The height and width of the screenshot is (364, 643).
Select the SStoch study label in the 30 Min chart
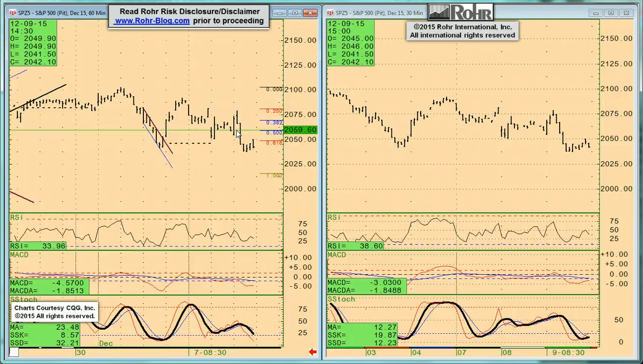[341, 300]
